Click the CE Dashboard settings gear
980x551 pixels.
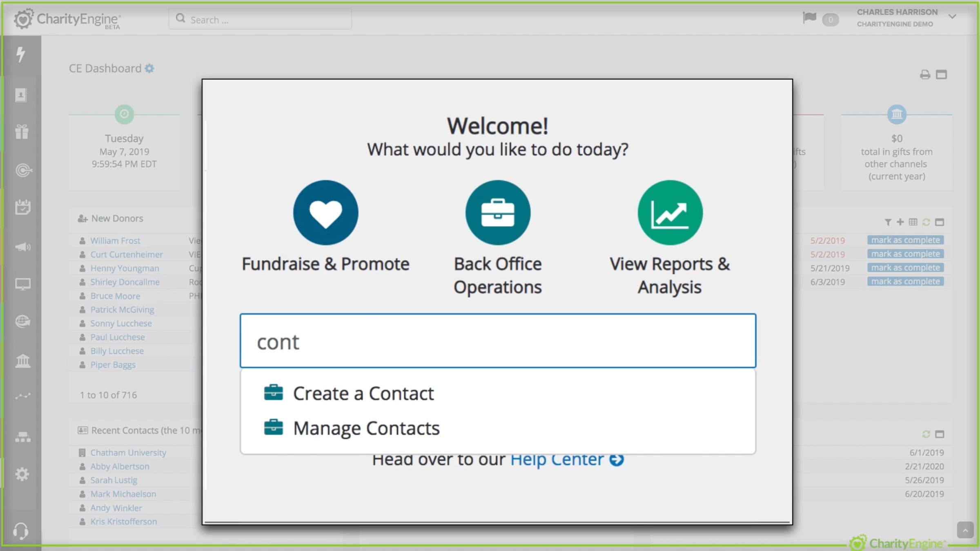(x=149, y=69)
